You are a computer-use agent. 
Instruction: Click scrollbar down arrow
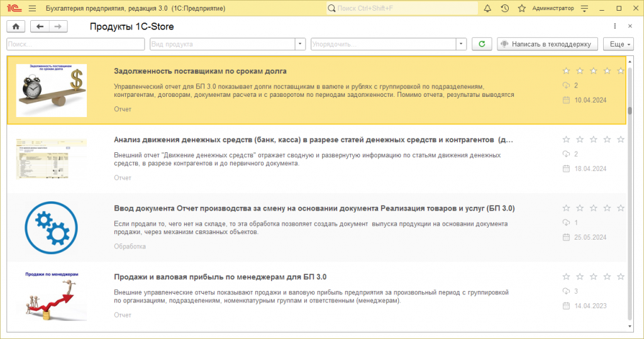(x=630, y=326)
